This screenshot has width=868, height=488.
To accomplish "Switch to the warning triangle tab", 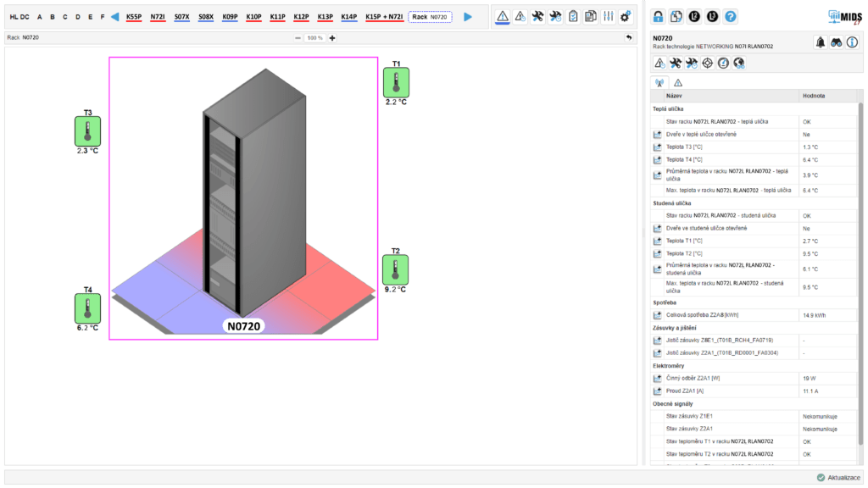I will coord(678,82).
